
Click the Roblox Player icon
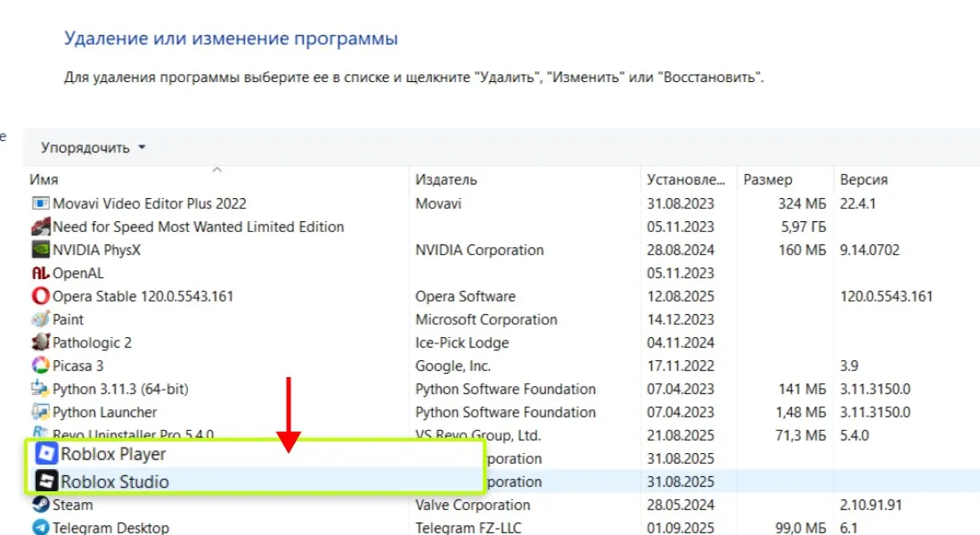coord(46,453)
